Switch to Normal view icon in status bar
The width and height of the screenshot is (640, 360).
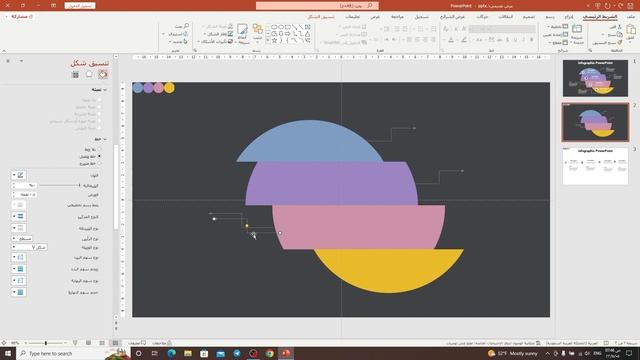click(115, 343)
